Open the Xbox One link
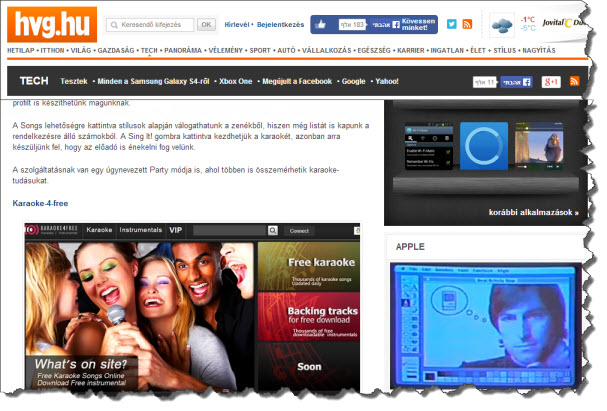607x411 pixels. click(235, 81)
